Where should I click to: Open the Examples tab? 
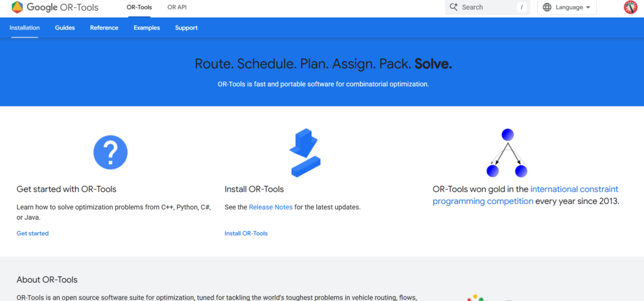click(147, 28)
